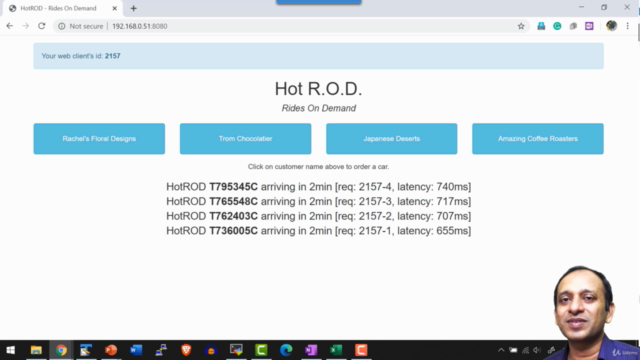Open the headphones app taskbar icon
Screen dimensions: 640x360
tap(211, 350)
